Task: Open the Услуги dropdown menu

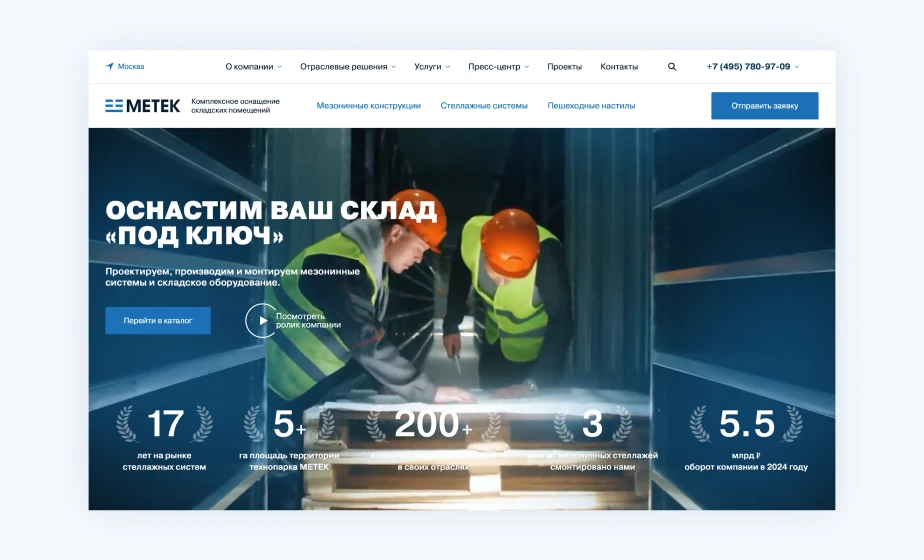Action: click(x=432, y=67)
